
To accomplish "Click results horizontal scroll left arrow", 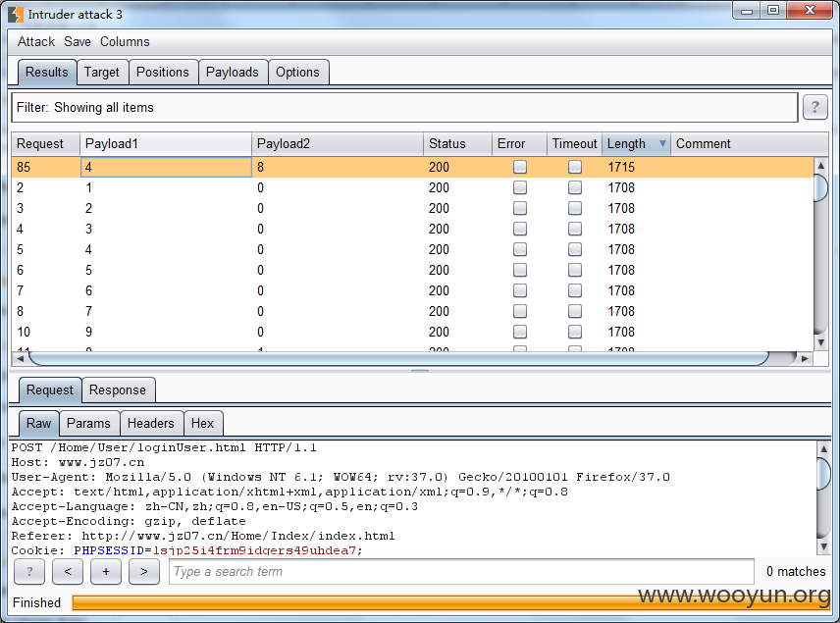I will pos(20,358).
